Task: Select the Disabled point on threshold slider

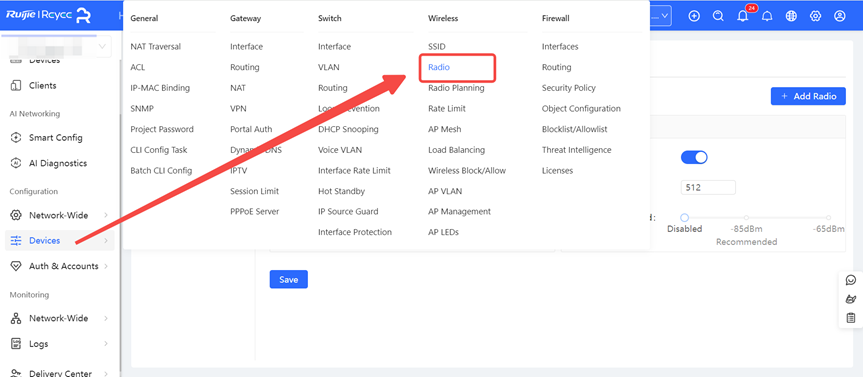Action: click(685, 218)
